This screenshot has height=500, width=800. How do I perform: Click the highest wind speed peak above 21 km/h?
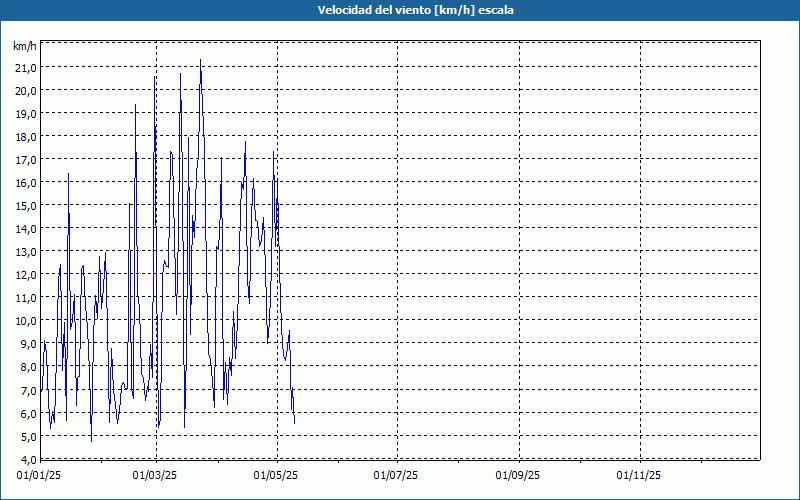201,60
